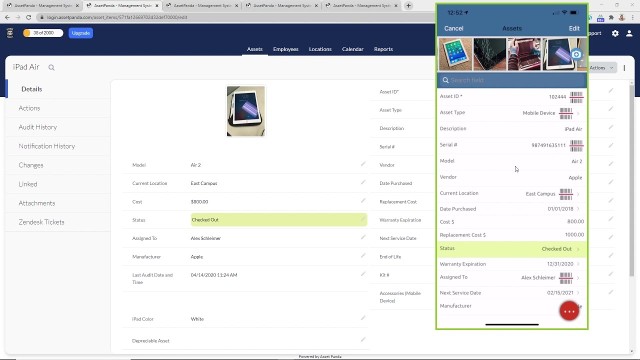The image size is (640, 360).
Task: Tap barcode icon for Current Location
Action: pos(566,194)
